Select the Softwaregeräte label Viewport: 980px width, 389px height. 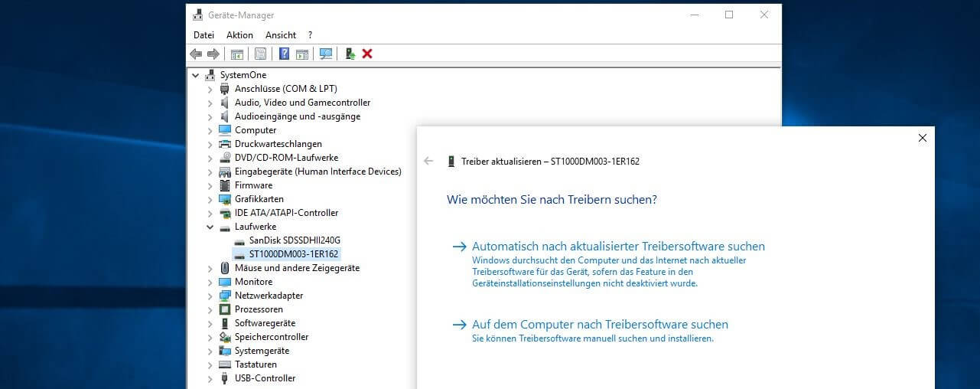point(265,323)
